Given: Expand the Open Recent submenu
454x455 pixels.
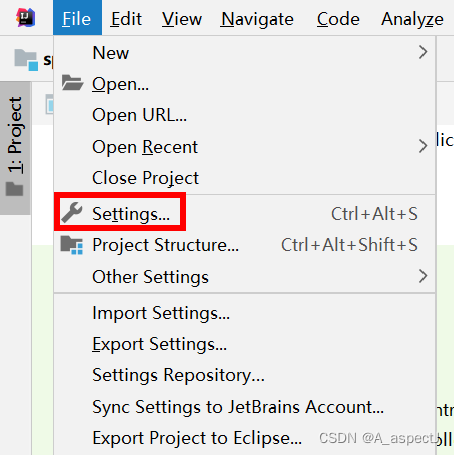Looking at the screenshot, I should (x=244, y=147).
